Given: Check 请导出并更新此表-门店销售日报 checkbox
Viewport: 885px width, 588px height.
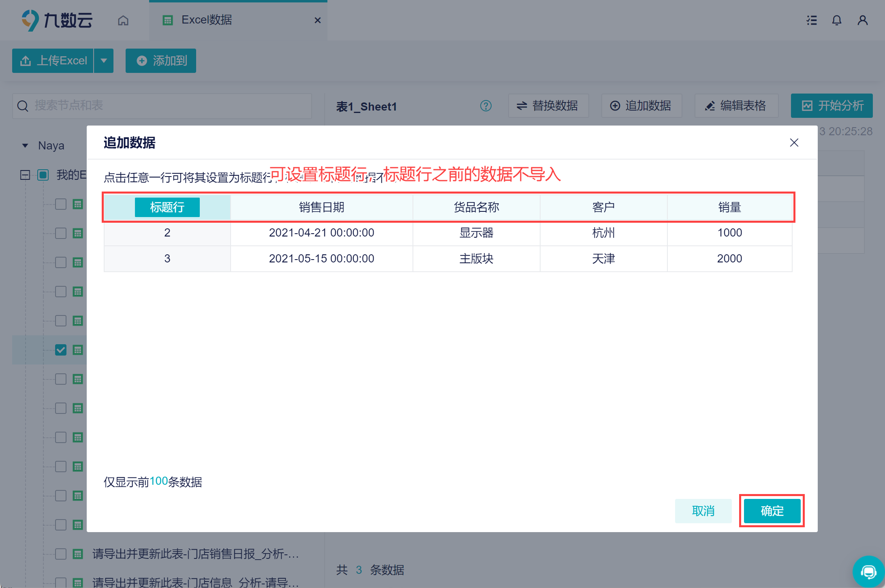Looking at the screenshot, I should 61,554.
